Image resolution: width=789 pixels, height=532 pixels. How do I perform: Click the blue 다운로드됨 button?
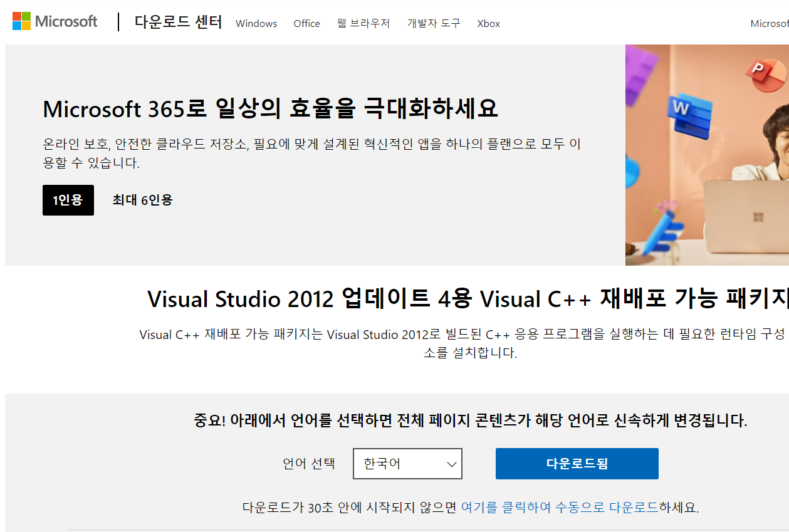[577, 464]
